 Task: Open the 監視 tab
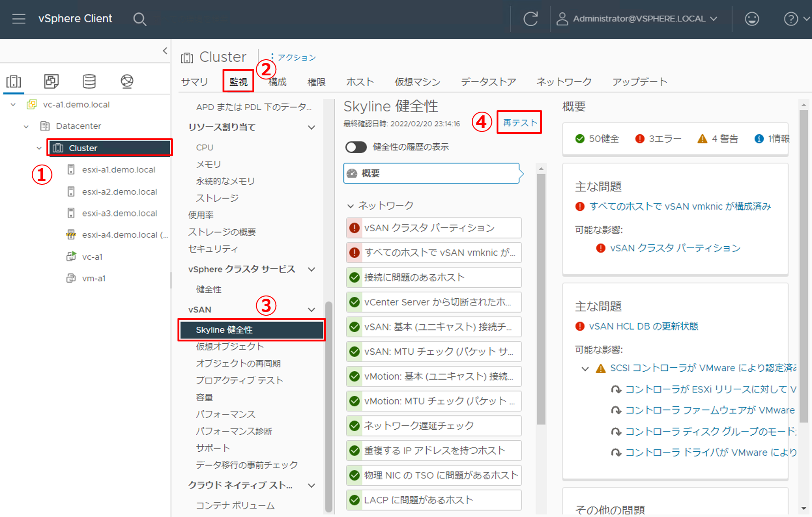coord(238,82)
